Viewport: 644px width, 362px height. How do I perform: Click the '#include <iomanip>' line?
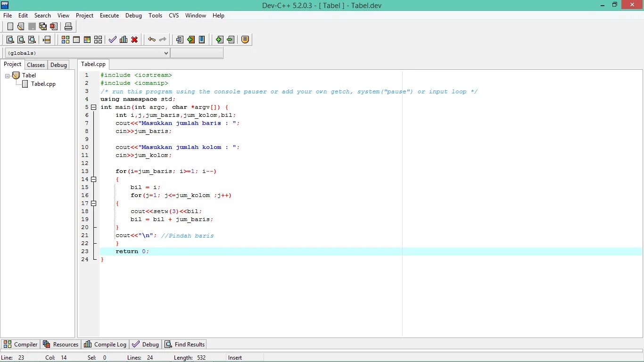tap(134, 83)
